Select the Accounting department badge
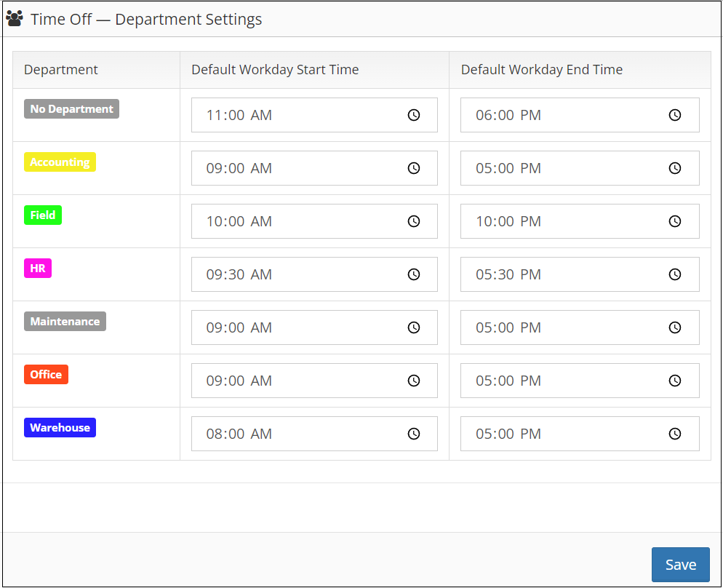 tap(60, 162)
